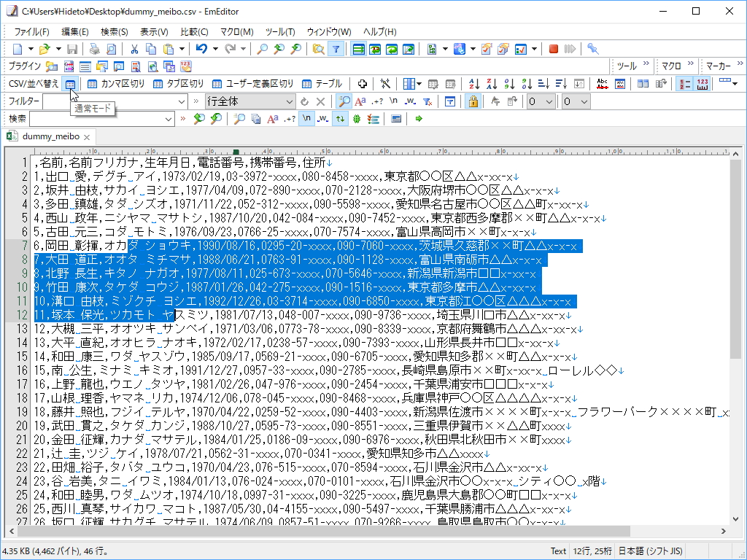Open the Find magnifier tool

(x=260, y=49)
